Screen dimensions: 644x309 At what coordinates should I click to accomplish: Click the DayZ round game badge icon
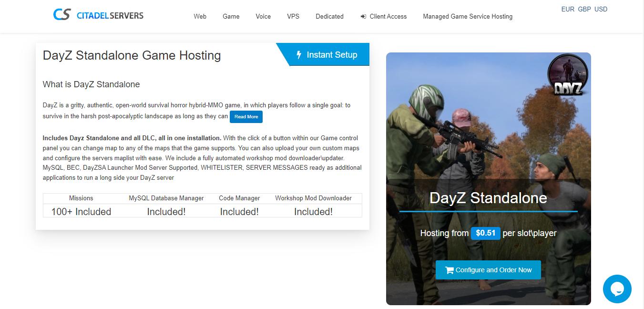[567, 74]
